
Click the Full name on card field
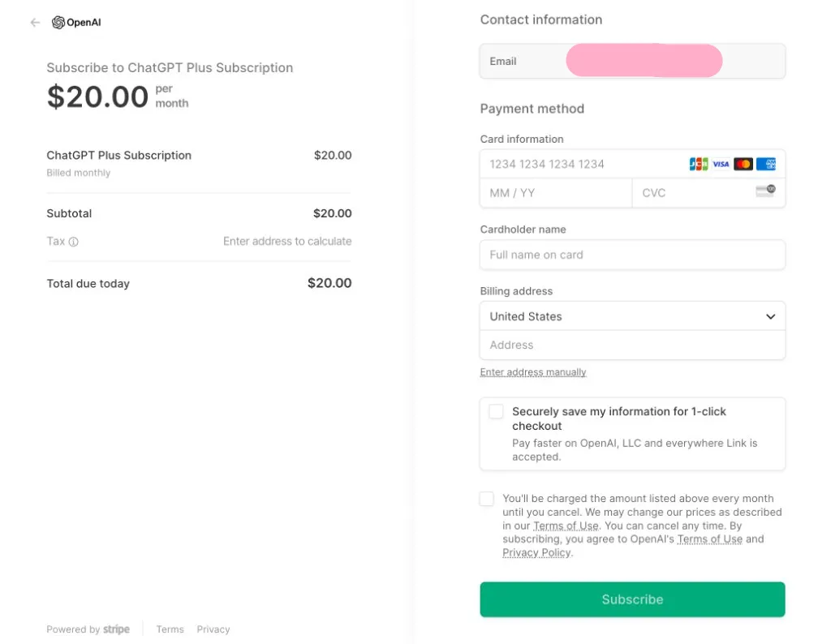pos(632,255)
